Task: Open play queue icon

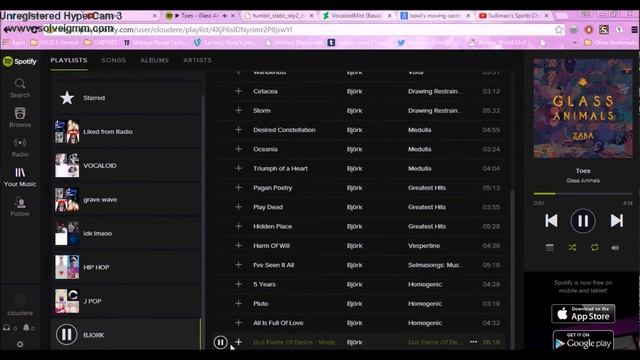Action: coord(550,247)
